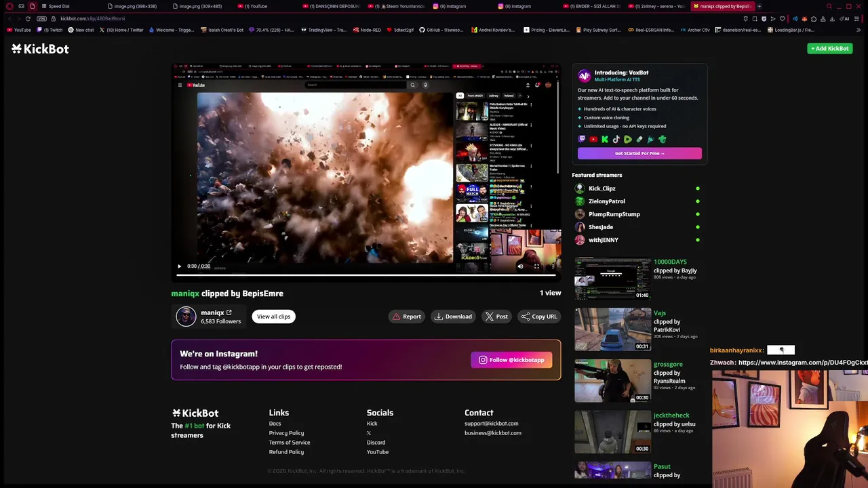The height and width of the screenshot is (488, 868).
Task: Email business@kickbot.com
Action: pyautogui.click(x=493, y=433)
